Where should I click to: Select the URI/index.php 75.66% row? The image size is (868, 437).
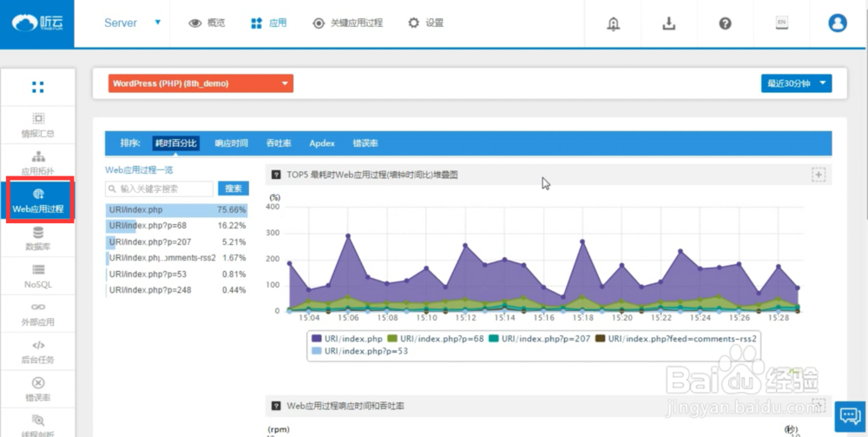(176, 210)
